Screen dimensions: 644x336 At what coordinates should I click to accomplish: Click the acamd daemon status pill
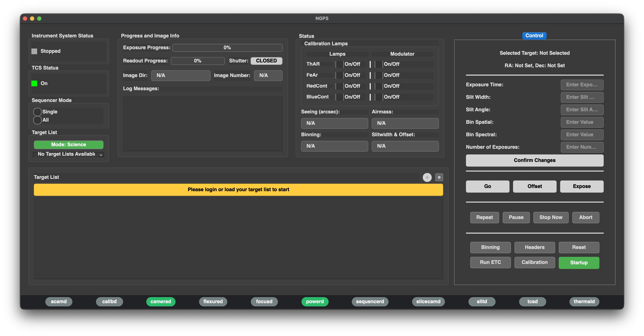[59, 302]
